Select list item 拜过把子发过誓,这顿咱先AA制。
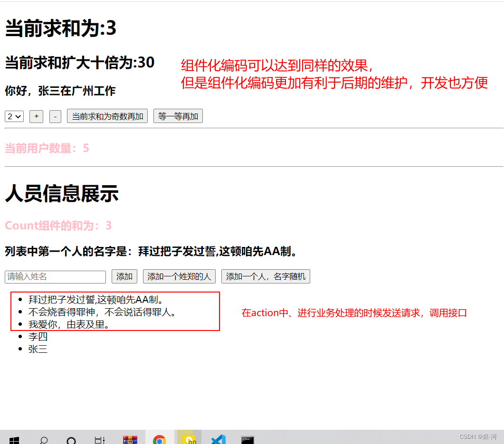Viewport: 504px width, 444px height. click(x=97, y=300)
